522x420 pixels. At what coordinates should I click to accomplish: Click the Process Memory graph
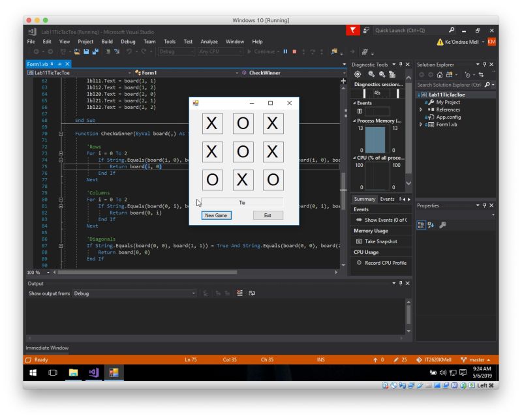pos(376,140)
